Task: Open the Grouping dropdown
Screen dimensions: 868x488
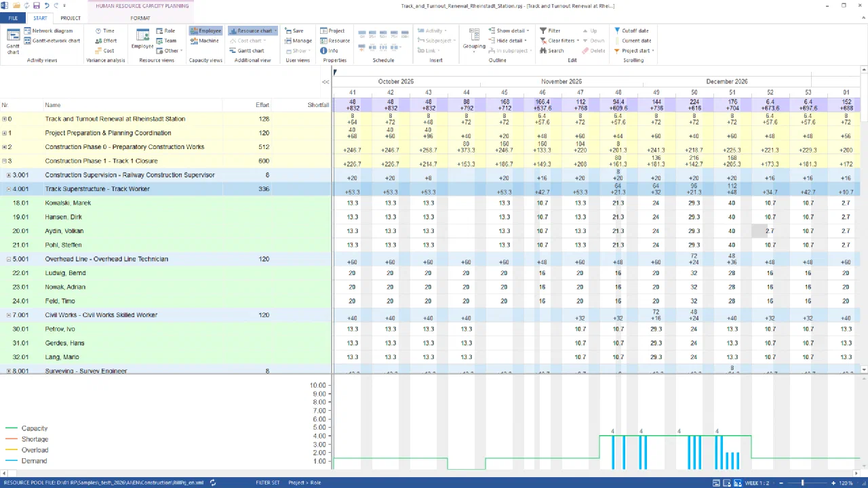Action: click(474, 41)
